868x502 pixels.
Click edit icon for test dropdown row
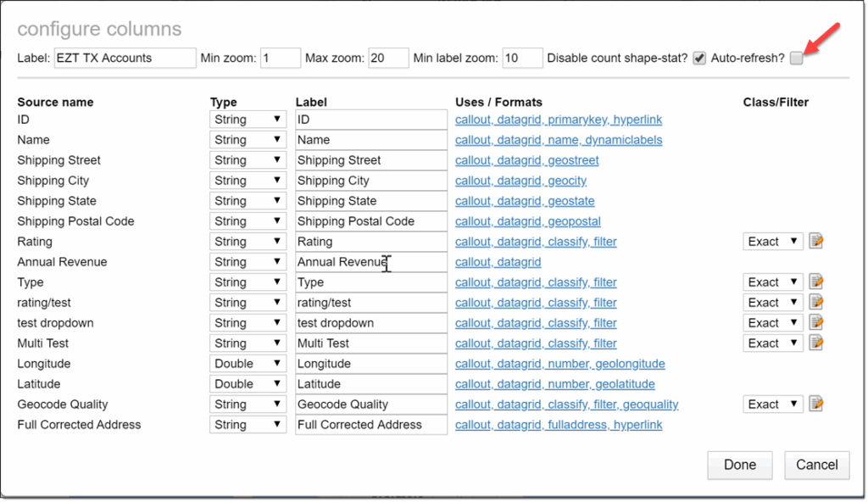coord(816,323)
